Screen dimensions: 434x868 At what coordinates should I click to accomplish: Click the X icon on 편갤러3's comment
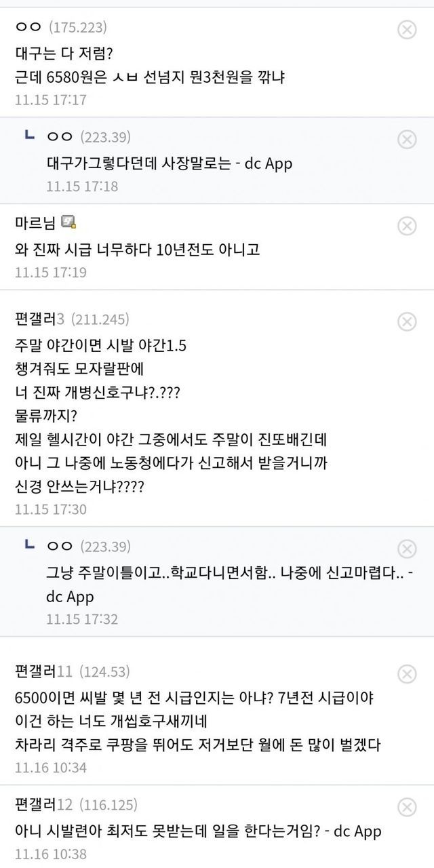point(406,321)
